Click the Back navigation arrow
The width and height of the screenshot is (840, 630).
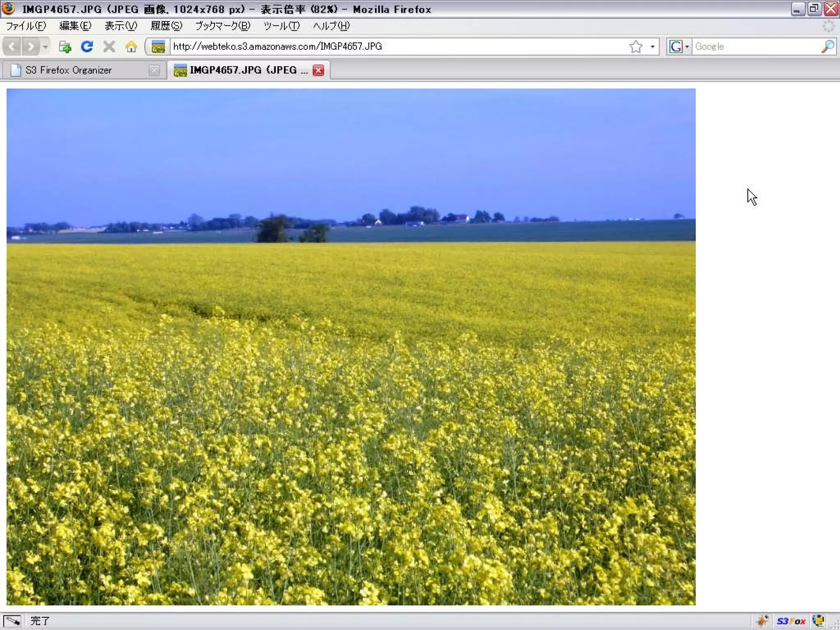pos(12,46)
